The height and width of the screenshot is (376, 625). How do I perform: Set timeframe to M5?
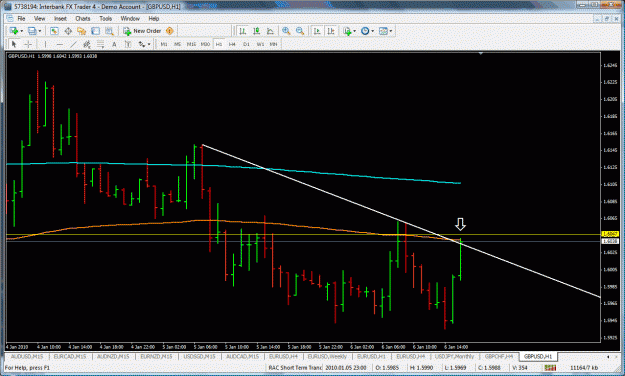click(177, 44)
